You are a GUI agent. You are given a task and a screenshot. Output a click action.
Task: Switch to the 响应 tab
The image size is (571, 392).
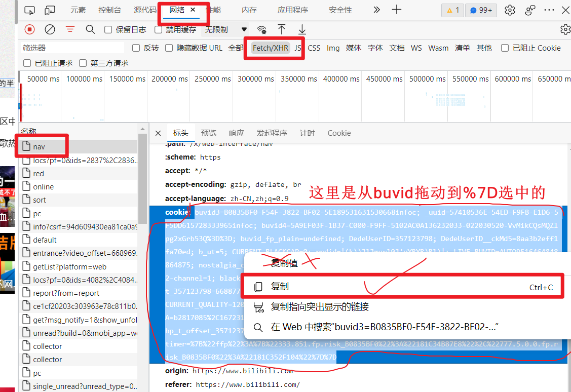point(236,133)
